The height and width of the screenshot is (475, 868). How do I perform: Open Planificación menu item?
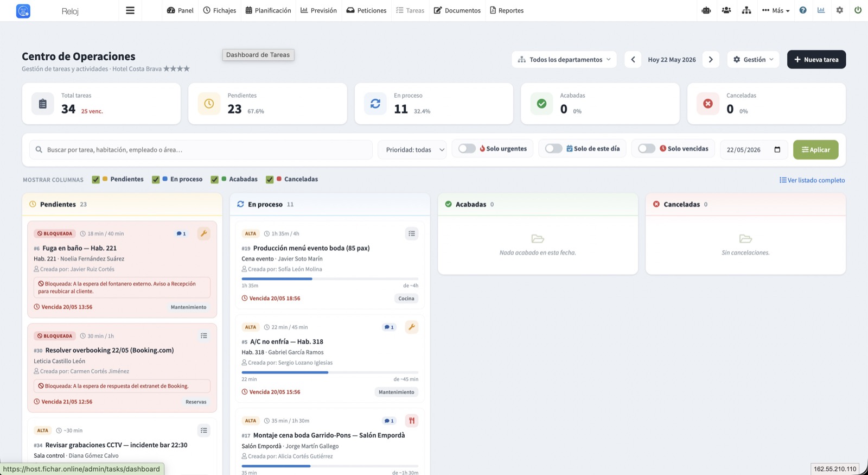[x=268, y=10]
